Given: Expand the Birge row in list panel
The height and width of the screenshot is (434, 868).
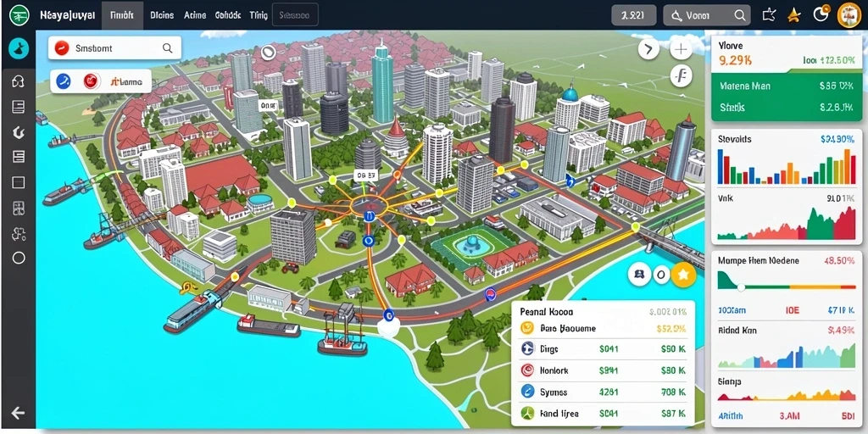Looking at the screenshot, I should 604,349.
